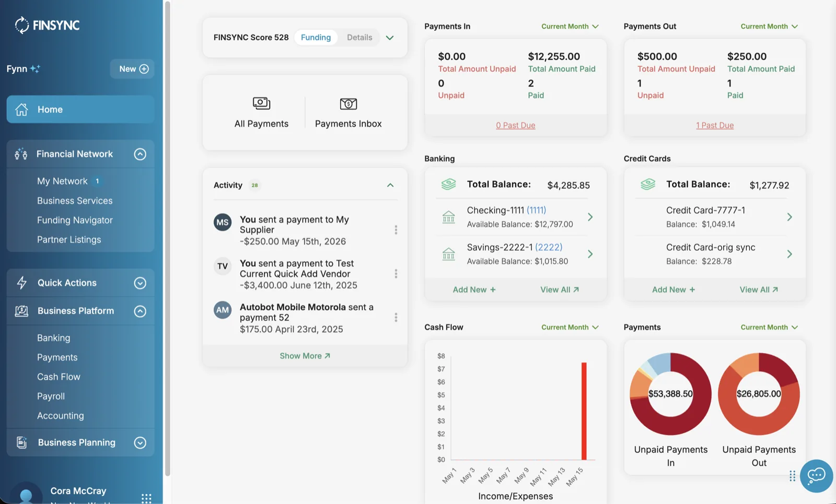Viewport: 836px width, 504px height.
Task: Open Partner Listings
Action: [69, 239]
